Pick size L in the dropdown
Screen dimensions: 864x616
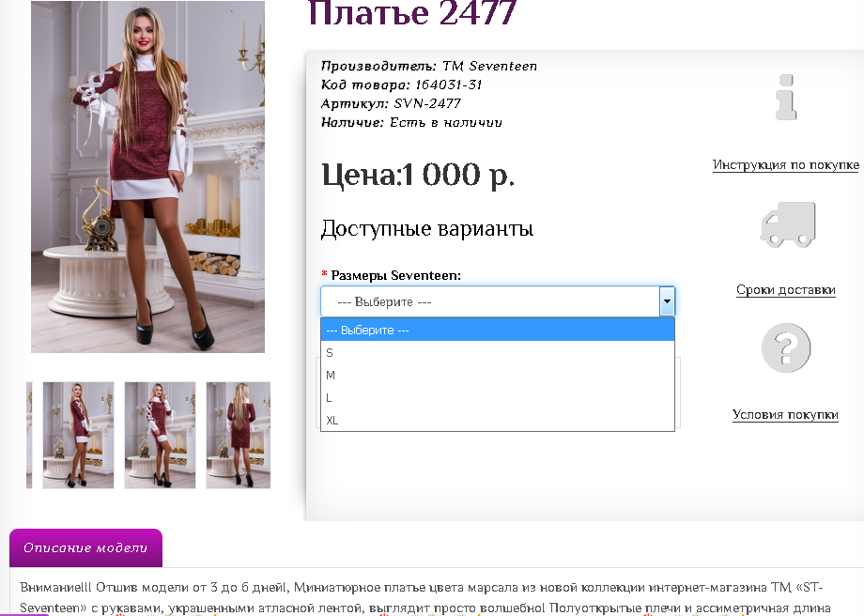[x=498, y=398]
